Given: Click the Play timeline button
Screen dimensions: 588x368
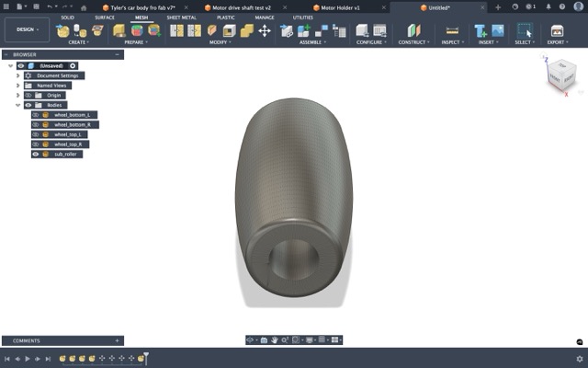Looking at the screenshot, I should (x=28, y=359).
